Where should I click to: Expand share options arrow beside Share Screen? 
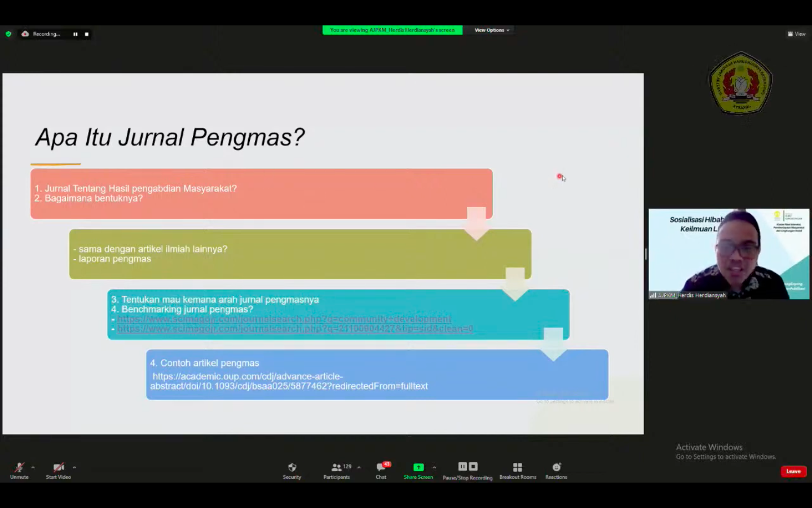(x=434, y=467)
